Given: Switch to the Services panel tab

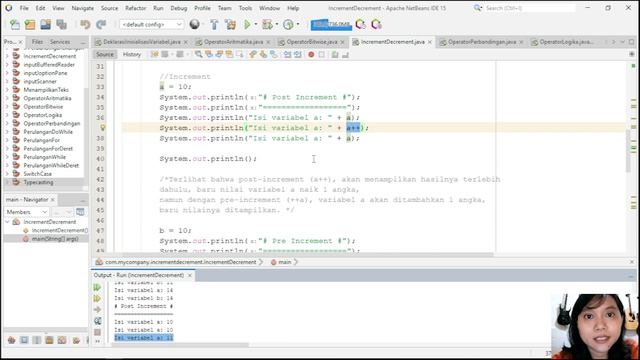Looking at the screenshot, I should pos(60,42).
